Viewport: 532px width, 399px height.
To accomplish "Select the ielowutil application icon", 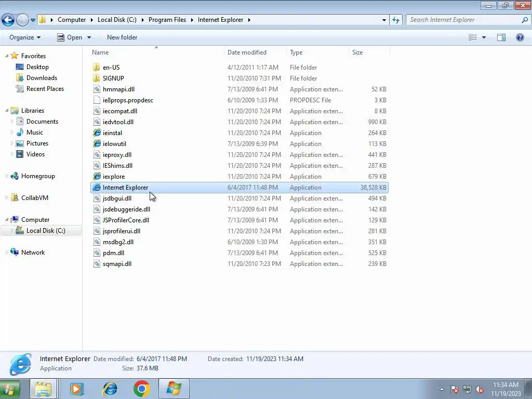I will click(97, 143).
